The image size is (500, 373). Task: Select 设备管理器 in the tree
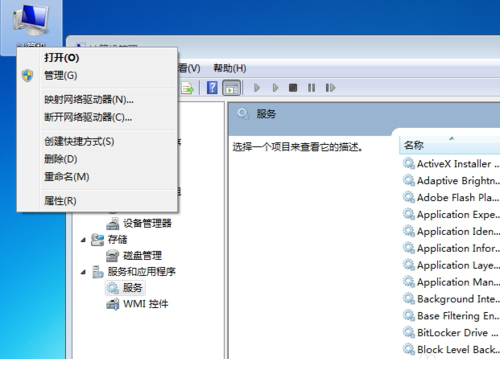coord(147,223)
